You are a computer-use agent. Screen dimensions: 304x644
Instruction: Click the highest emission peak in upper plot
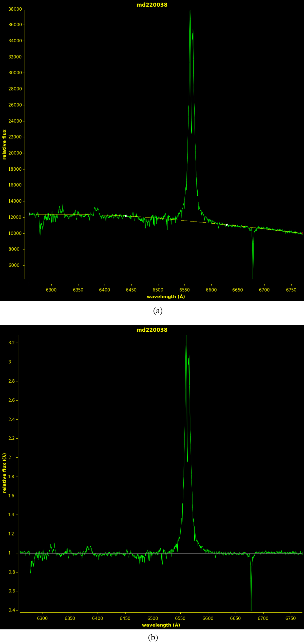[190, 11]
